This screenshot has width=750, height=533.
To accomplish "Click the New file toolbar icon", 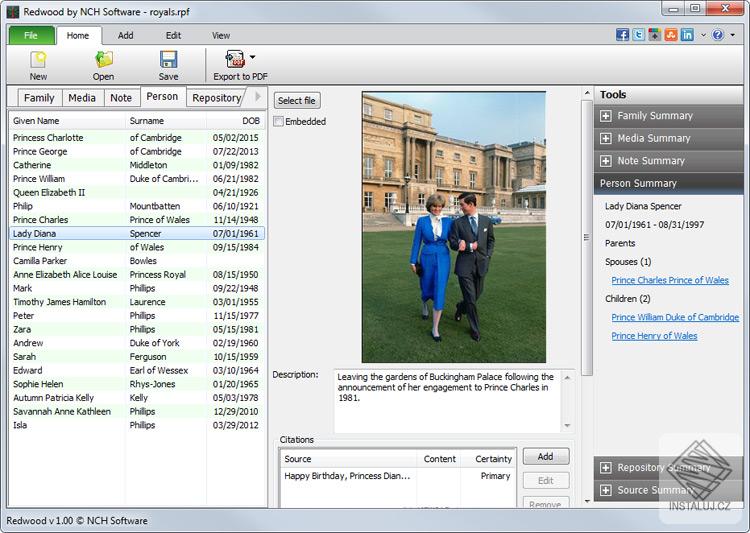I will [x=38, y=60].
